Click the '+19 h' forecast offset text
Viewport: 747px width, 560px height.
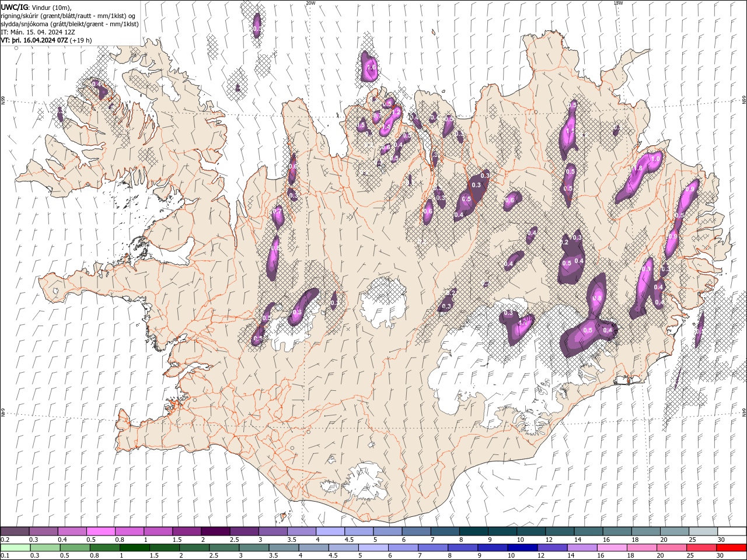coord(81,40)
